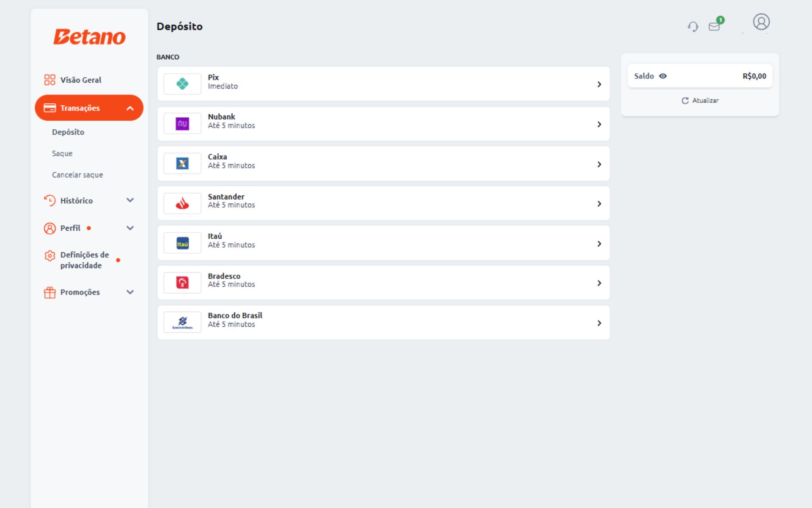Click the Banco do Brasil logo
Viewport: 812px width, 508px height.
pyautogui.click(x=182, y=323)
